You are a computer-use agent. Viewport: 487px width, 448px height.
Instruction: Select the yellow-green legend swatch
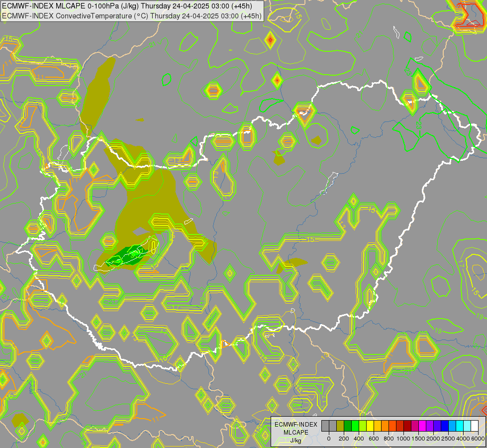363,426
